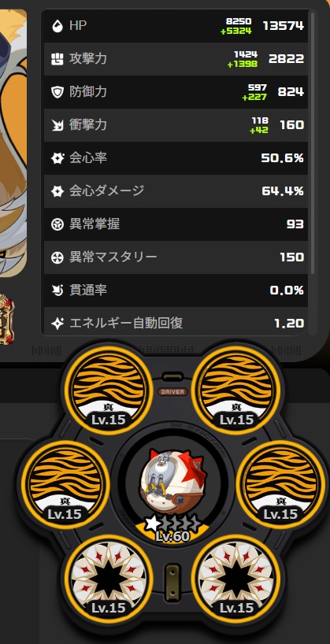Click the エネルギー自動回復 sparkle icon
This screenshot has width=330, height=644.
pos(57,324)
